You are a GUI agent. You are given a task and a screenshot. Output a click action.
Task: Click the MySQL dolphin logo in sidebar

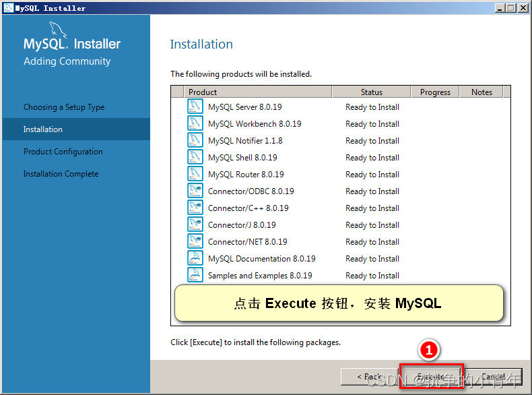click(58, 30)
